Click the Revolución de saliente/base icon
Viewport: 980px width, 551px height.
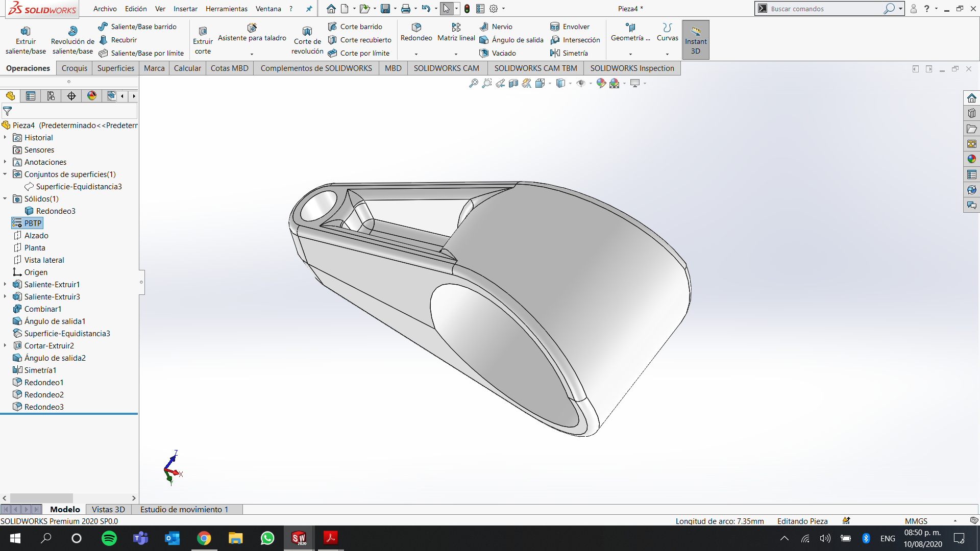tap(73, 31)
